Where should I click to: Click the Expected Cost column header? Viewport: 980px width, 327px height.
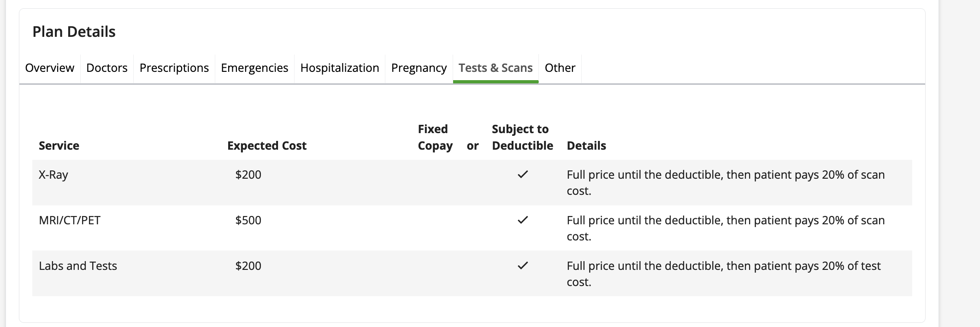point(266,146)
